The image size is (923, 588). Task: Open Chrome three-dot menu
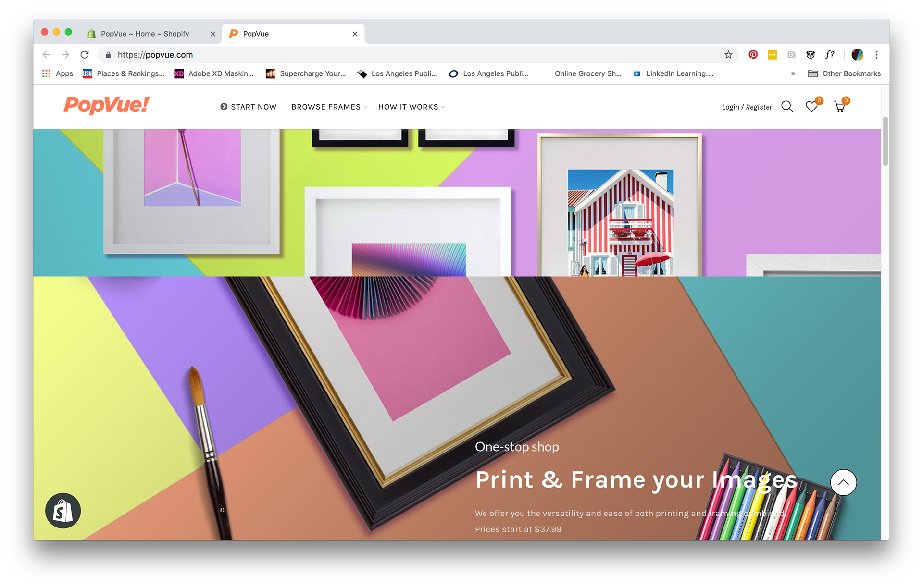click(x=876, y=55)
